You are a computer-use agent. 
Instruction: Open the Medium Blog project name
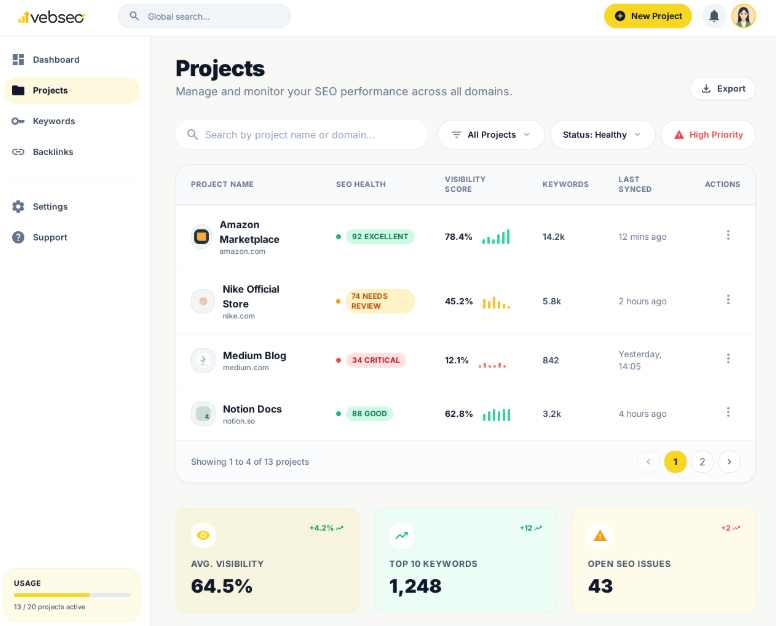point(254,356)
